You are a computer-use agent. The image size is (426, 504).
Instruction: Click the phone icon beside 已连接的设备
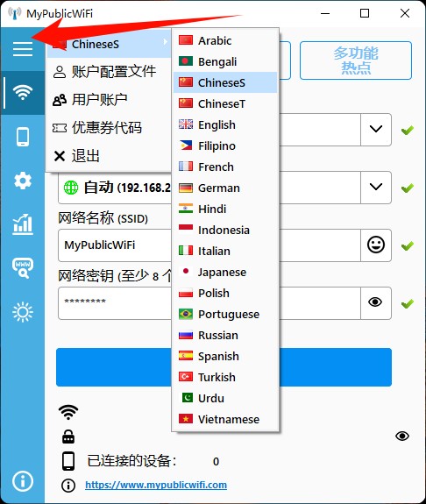(x=68, y=461)
